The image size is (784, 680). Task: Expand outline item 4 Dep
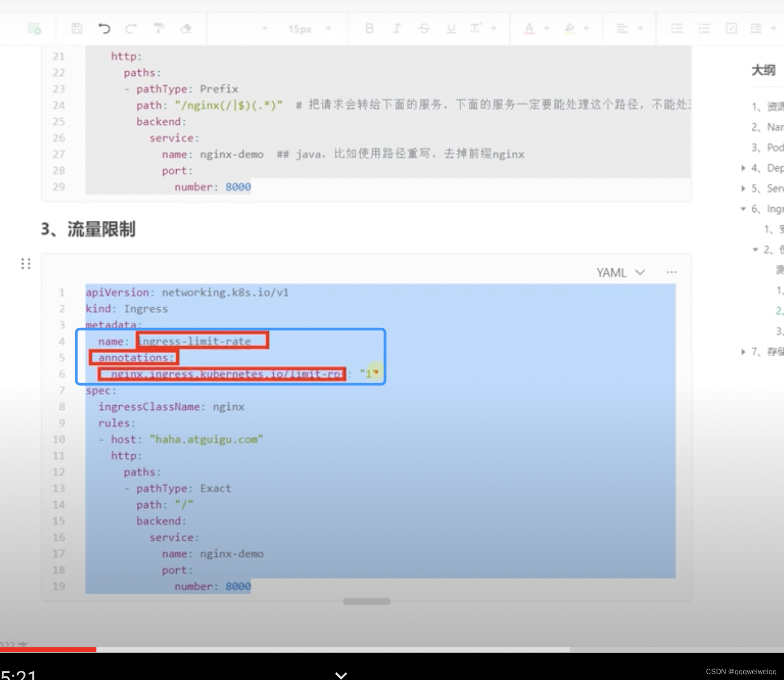pyautogui.click(x=743, y=168)
